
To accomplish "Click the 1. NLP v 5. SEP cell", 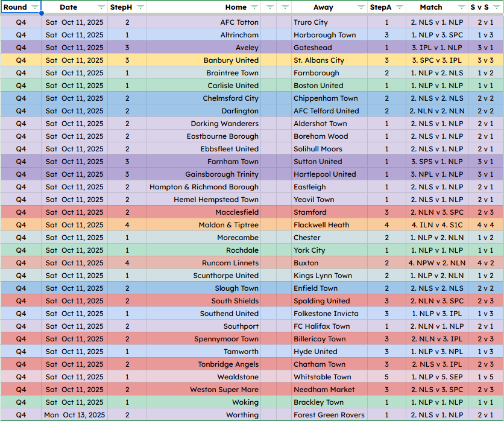I will click(437, 377).
